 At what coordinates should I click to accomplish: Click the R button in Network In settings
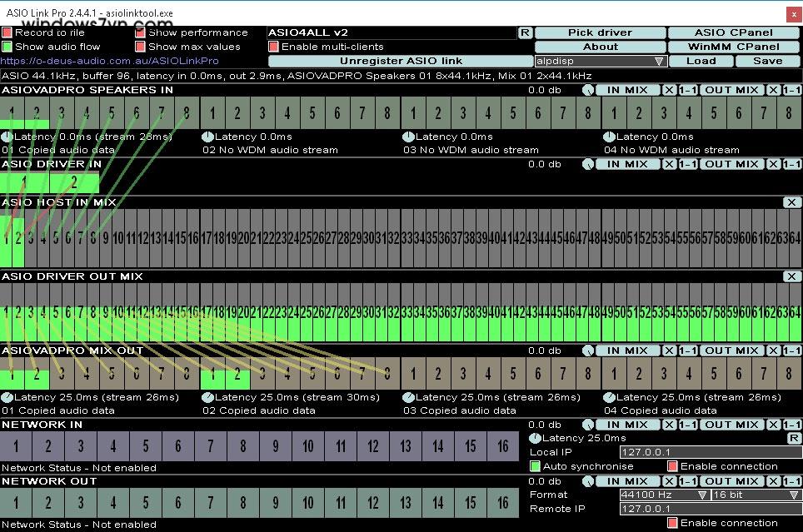[x=794, y=438]
